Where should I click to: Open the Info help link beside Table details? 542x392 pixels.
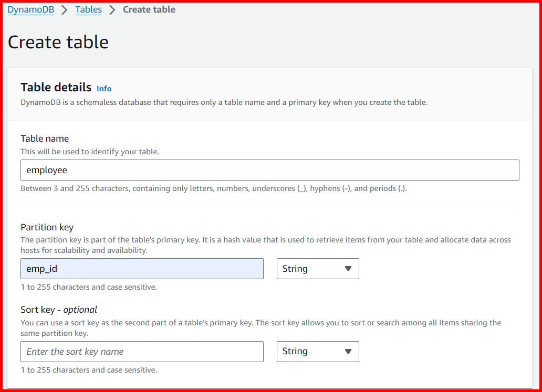pos(103,88)
